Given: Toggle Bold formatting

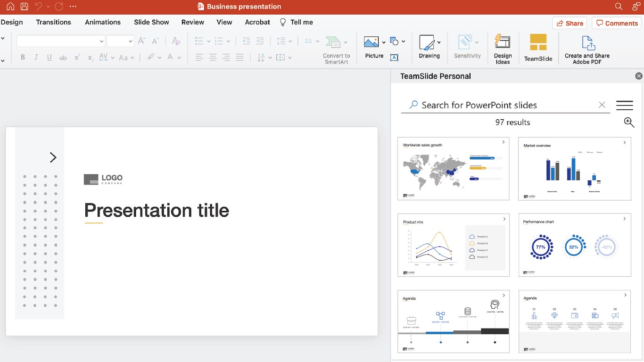Looking at the screenshot, I should (x=23, y=58).
